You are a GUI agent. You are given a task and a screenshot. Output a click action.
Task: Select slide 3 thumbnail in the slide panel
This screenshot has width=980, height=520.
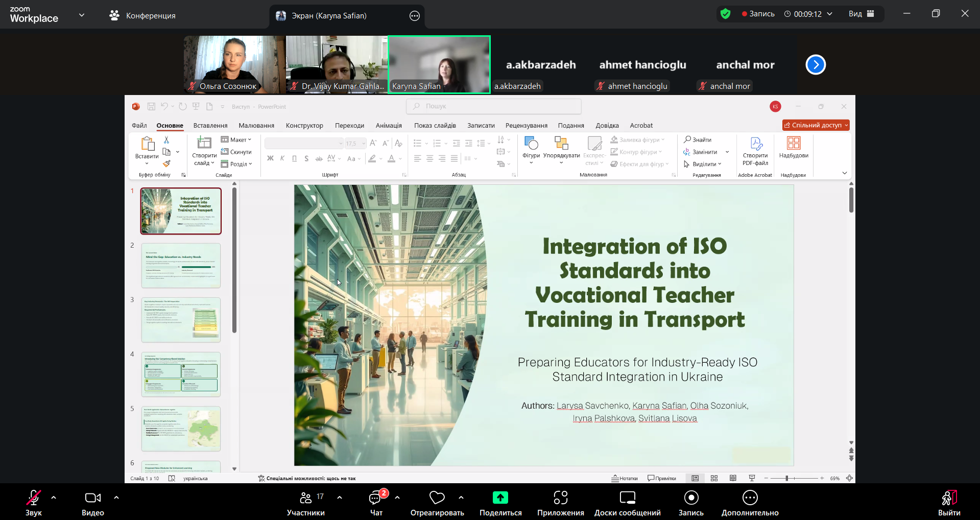click(x=181, y=320)
